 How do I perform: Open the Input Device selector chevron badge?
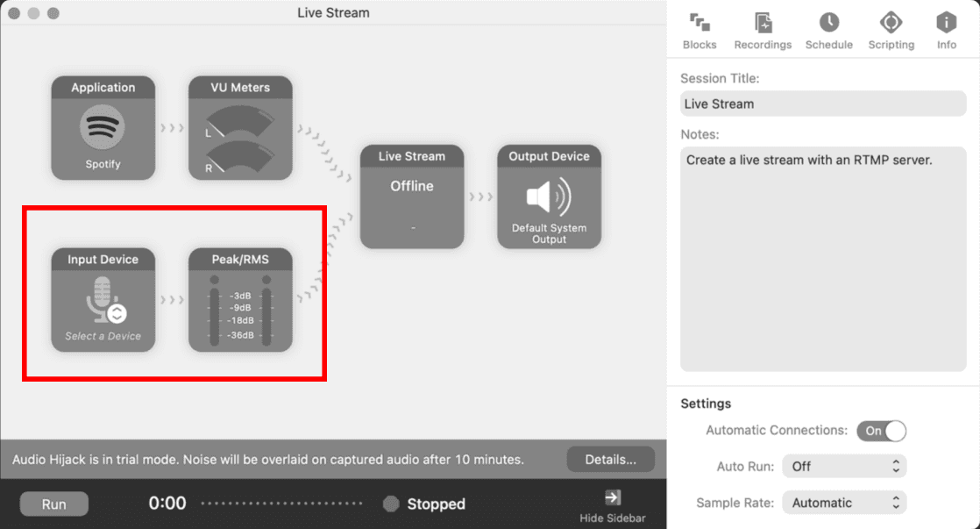tap(117, 313)
